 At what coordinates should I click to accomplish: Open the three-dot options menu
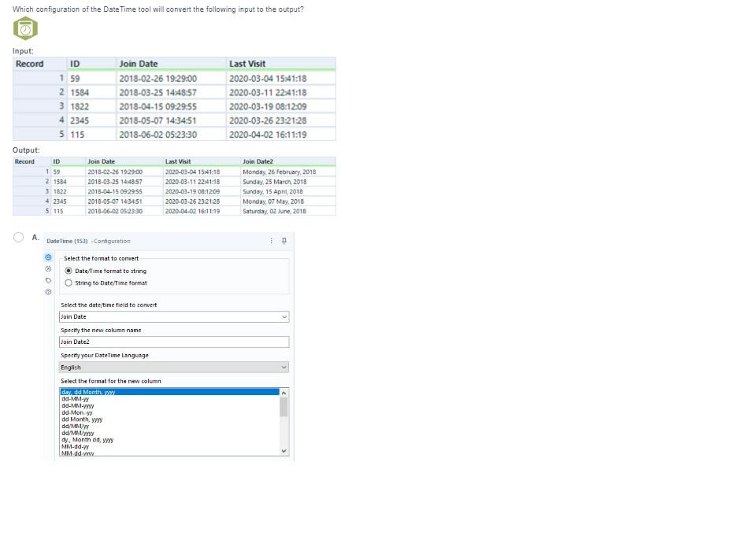[272, 241]
